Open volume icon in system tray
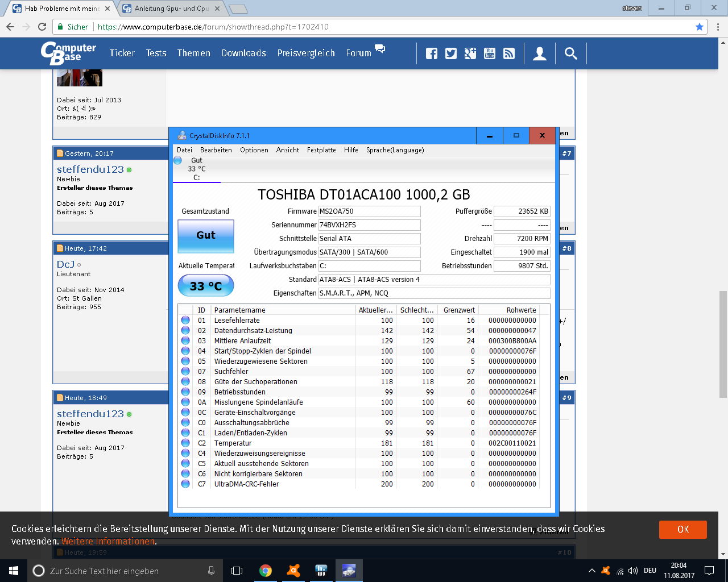Viewport: 728px width, 582px height. pos(633,571)
